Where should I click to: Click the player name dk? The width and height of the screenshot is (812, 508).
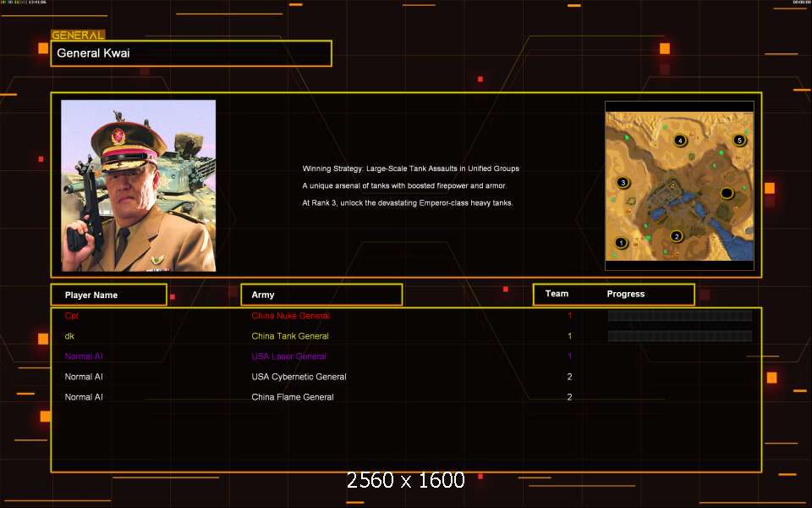(x=69, y=336)
